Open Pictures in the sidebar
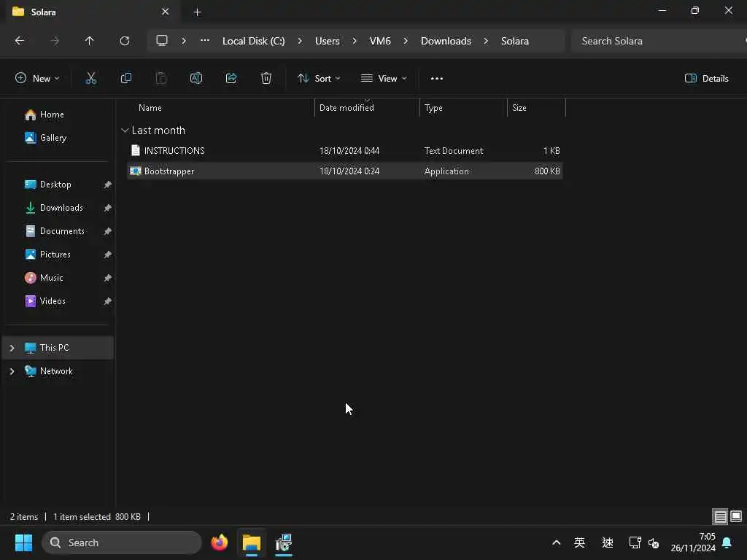Image resolution: width=747 pixels, height=560 pixels. 55,254
